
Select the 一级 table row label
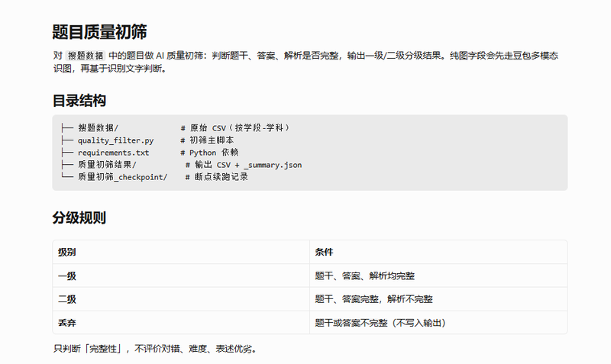pos(67,276)
